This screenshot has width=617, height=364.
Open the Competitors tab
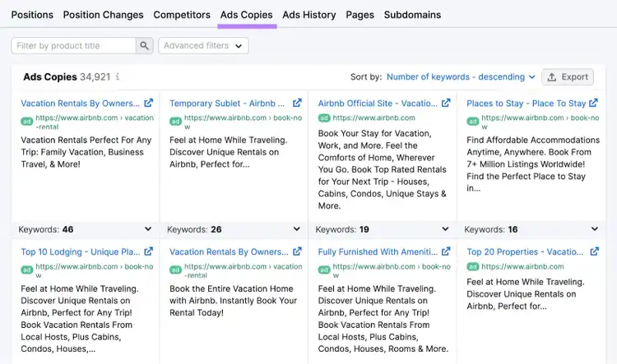182,15
